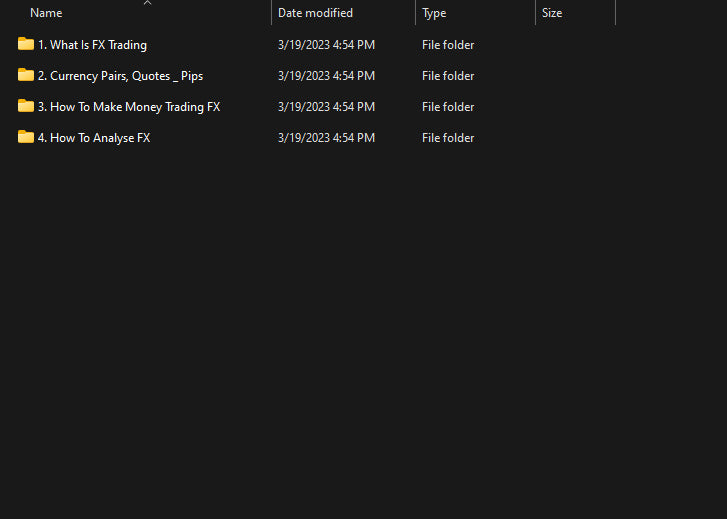Image resolution: width=727 pixels, height=519 pixels.
Task: Click the '4. How To Analyse FX' name
Action: 94,138
